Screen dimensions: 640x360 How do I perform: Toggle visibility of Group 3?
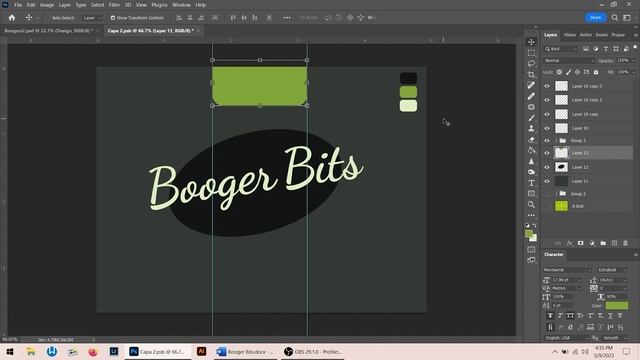pos(547,141)
